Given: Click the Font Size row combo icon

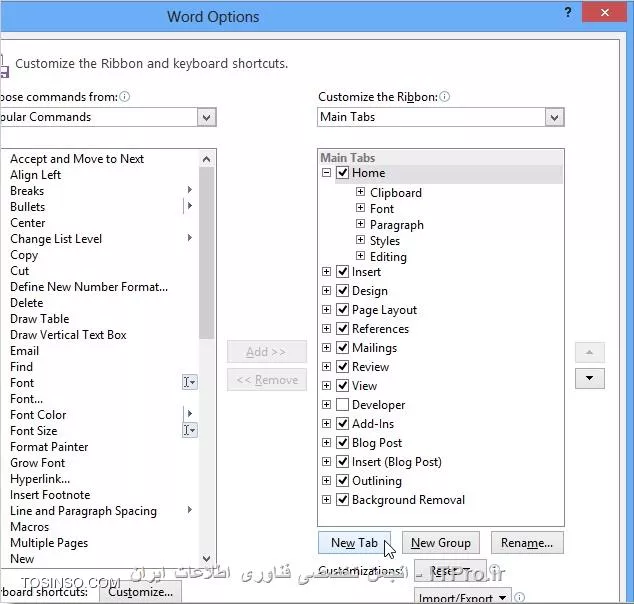Looking at the screenshot, I should tap(190, 430).
